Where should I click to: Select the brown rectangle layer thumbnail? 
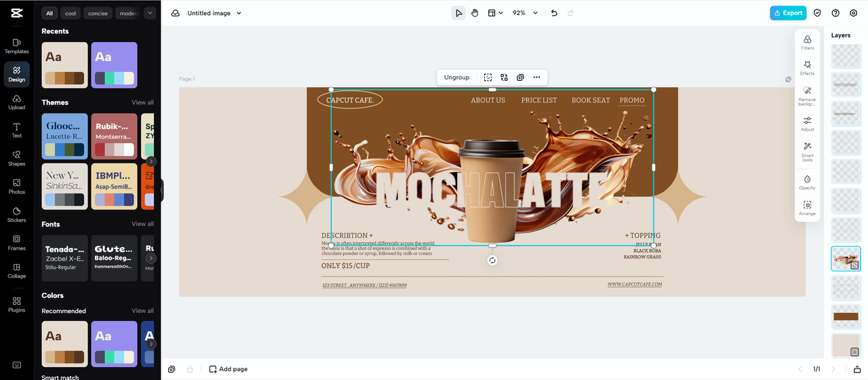point(846,317)
